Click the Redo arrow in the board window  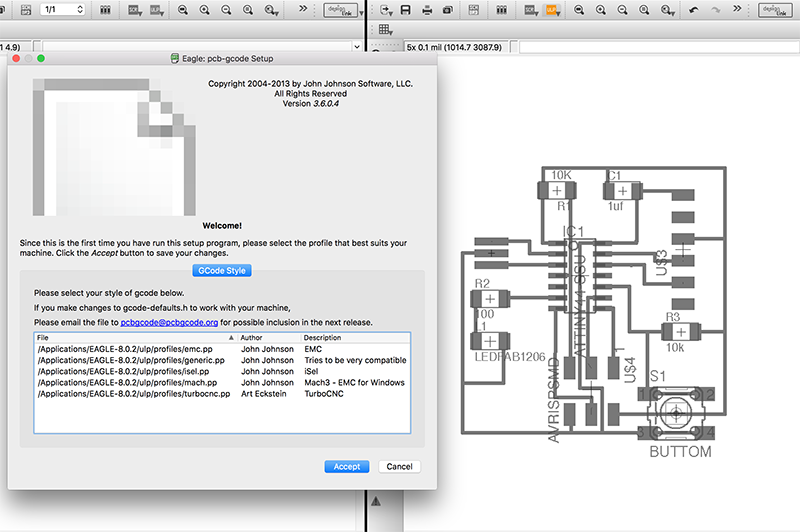[x=715, y=10]
